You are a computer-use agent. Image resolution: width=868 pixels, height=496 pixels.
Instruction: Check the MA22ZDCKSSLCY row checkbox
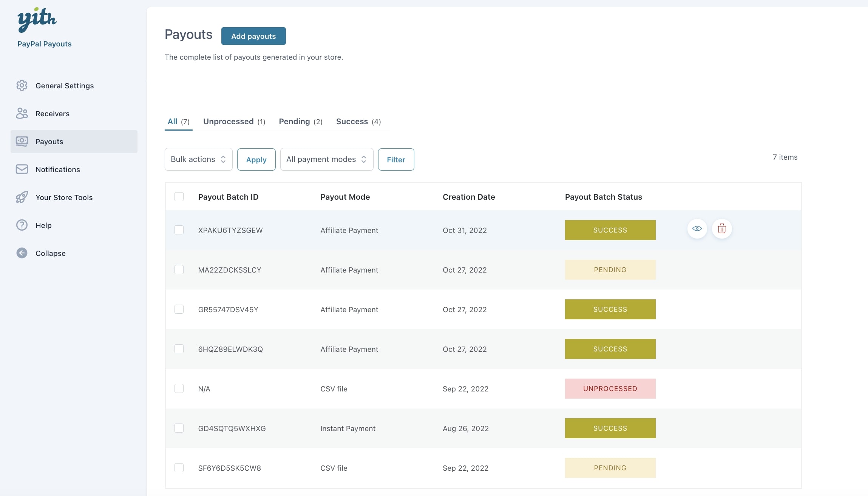(x=179, y=270)
